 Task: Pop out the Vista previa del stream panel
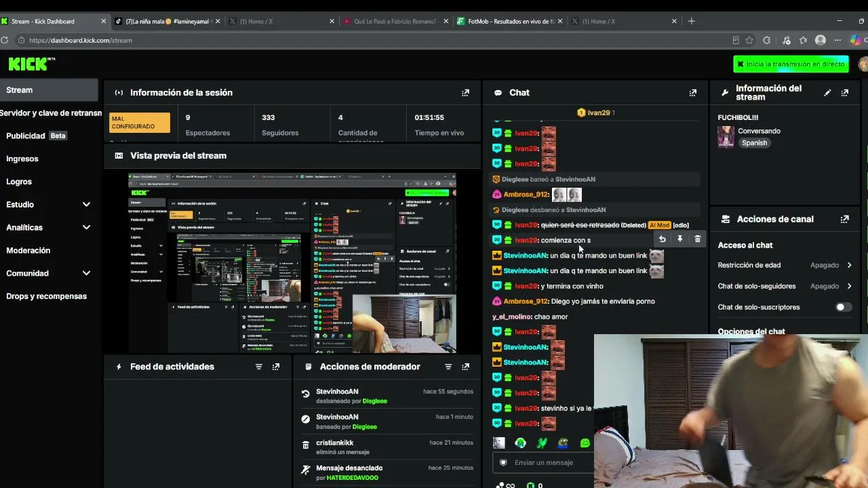point(465,156)
